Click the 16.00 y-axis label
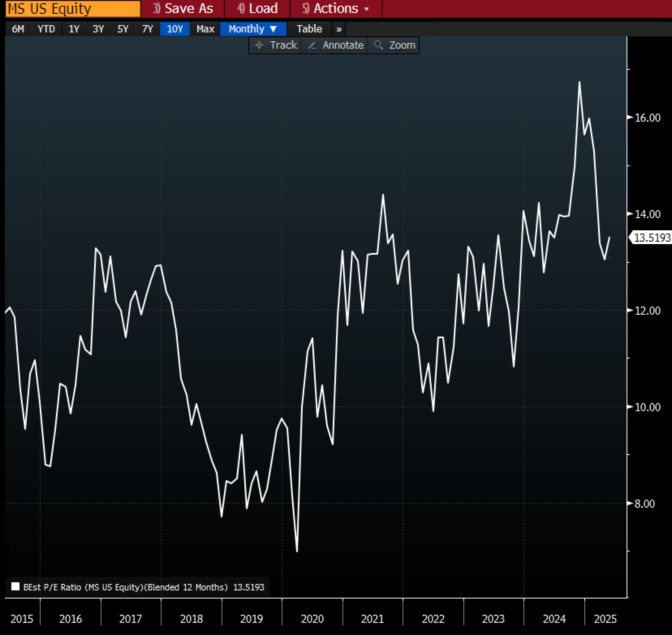672x635 pixels. (648, 118)
